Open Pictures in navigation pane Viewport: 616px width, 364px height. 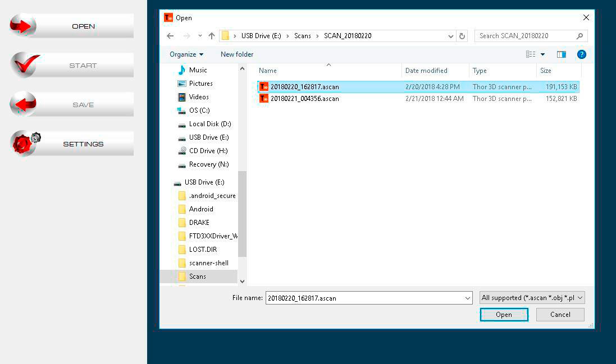[201, 83]
